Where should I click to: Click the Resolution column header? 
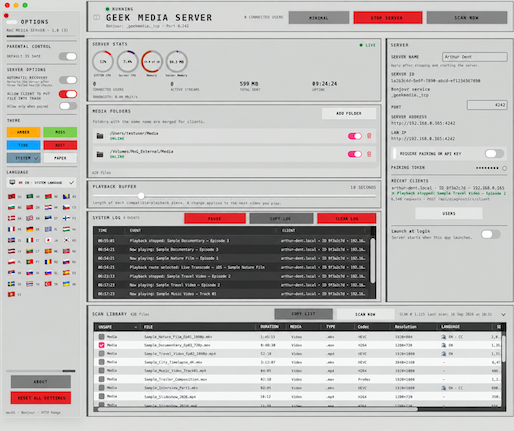pyautogui.click(x=405, y=327)
